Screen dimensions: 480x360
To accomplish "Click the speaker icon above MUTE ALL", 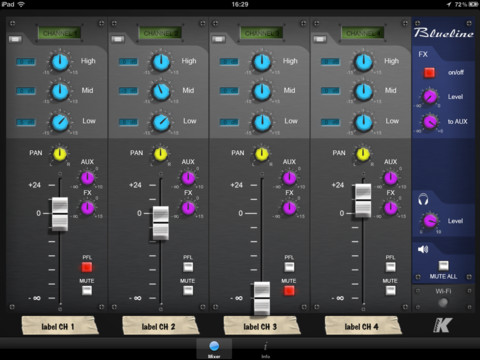I will (423, 249).
